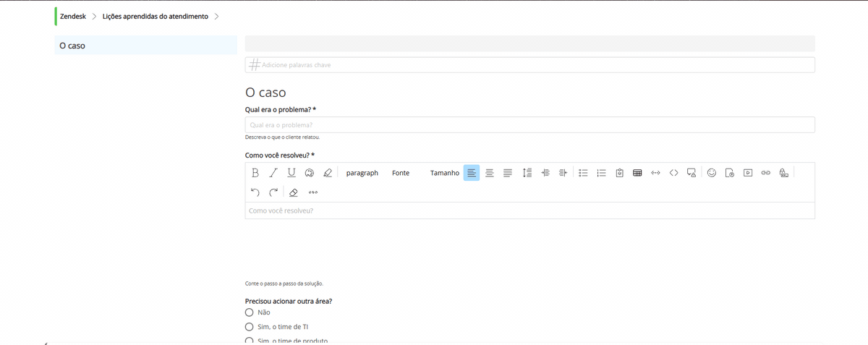Insert a numbered list
This screenshot has width=868, height=345.
[x=601, y=173]
